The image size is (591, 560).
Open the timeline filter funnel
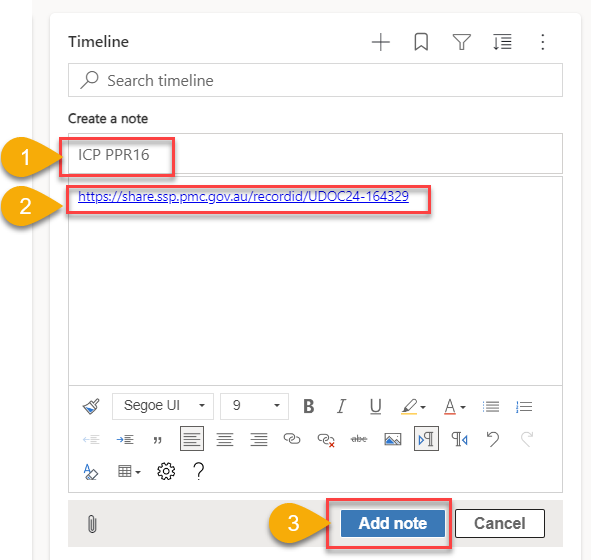[461, 42]
